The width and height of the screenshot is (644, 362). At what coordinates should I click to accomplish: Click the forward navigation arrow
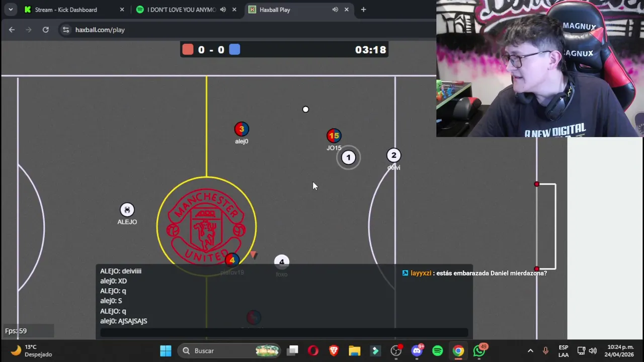tap(29, 30)
